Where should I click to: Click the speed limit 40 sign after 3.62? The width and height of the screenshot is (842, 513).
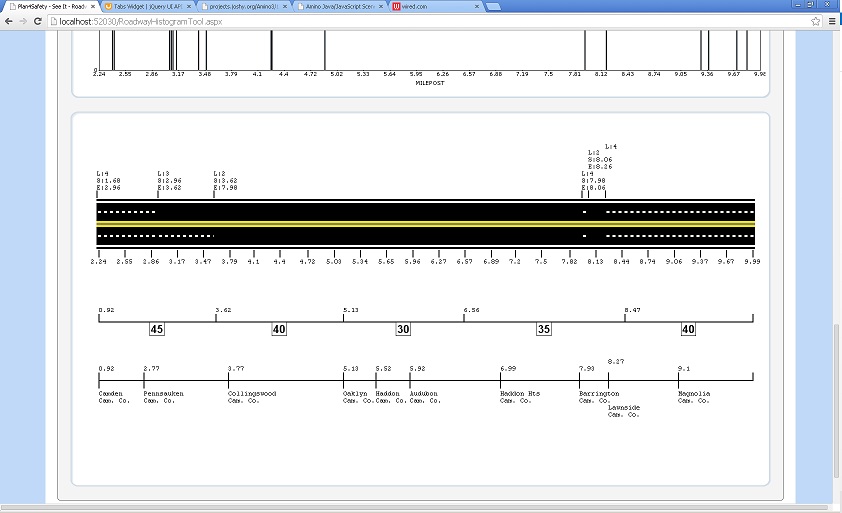279,329
